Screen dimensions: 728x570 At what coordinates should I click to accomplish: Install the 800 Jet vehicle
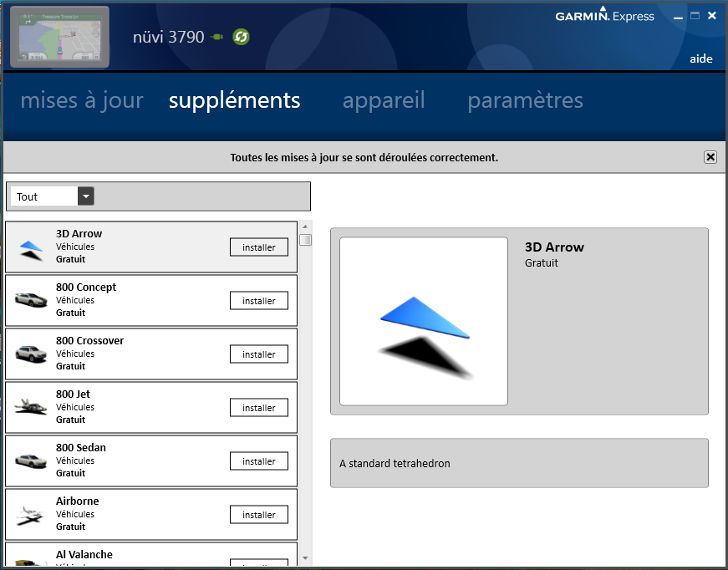(x=259, y=408)
